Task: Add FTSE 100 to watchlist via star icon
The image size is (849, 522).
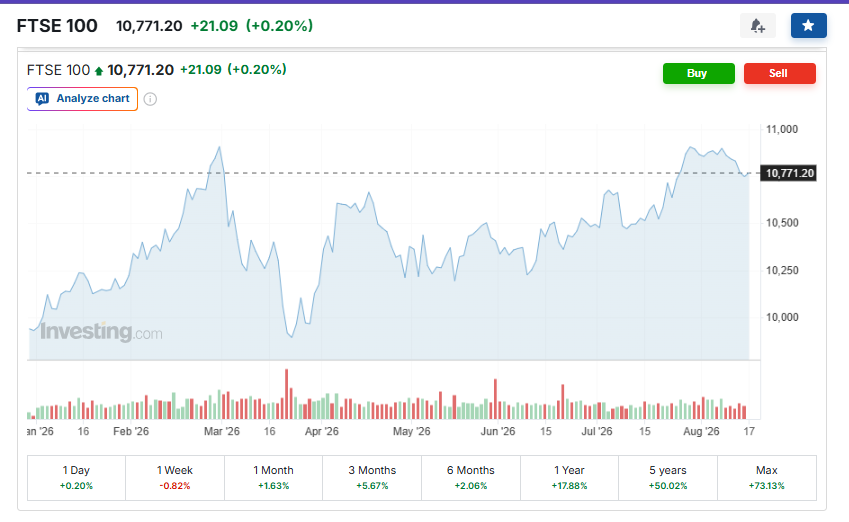Action: (x=808, y=25)
